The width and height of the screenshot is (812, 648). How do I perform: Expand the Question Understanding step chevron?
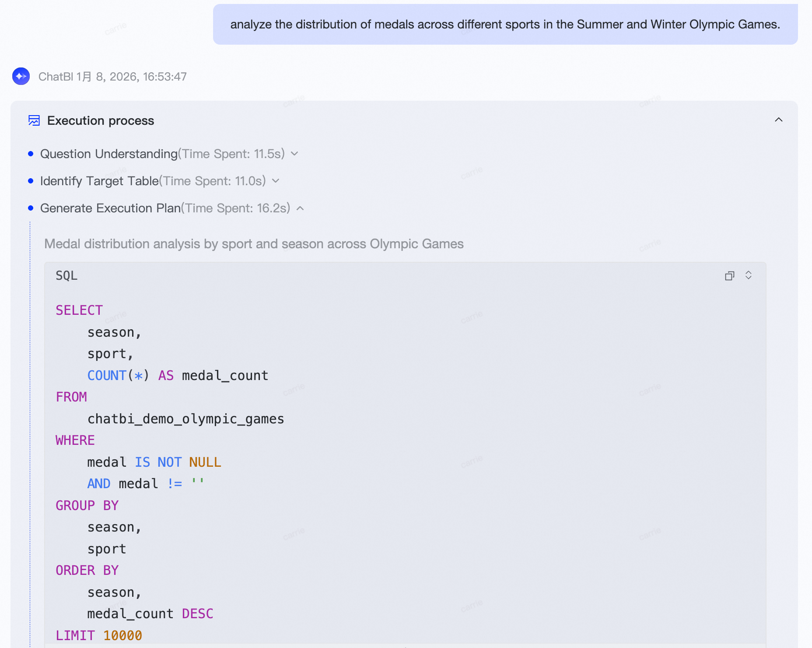click(295, 154)
